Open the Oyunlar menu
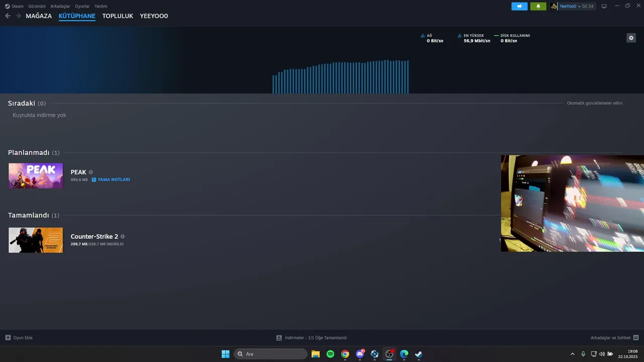 click(x=83, y=6)
